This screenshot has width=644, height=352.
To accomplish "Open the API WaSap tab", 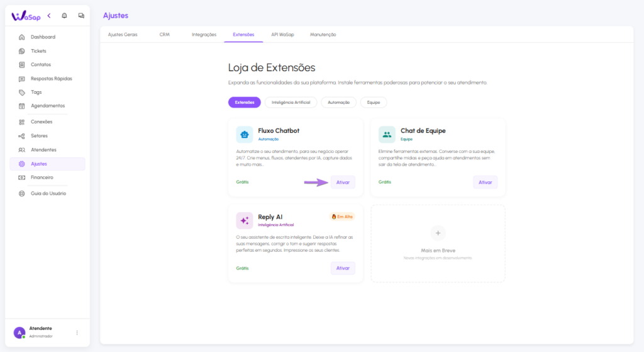I will click(282, 35).
